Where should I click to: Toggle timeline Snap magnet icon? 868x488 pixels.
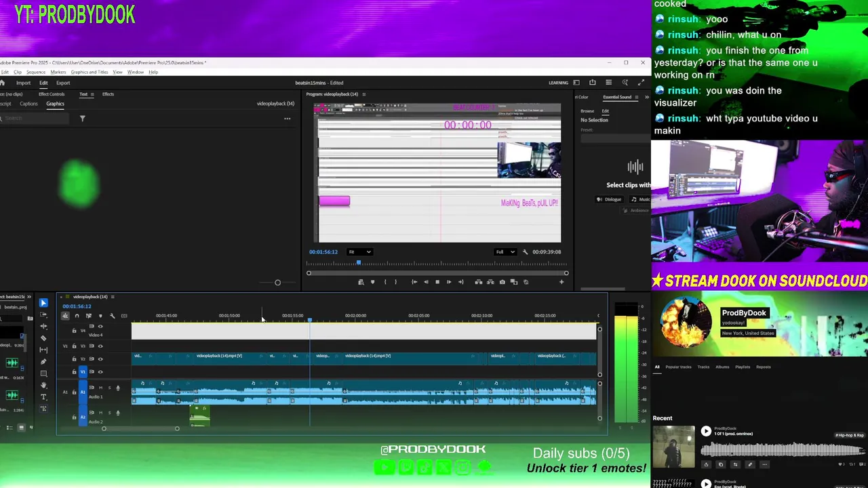pyautogui.click(x=77, y=316)
